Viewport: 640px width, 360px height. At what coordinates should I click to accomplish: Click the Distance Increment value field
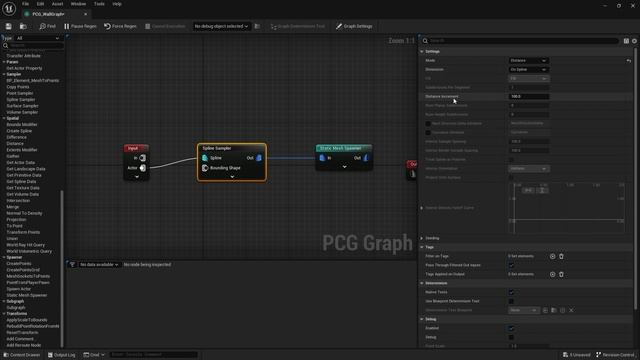point(529,96)
